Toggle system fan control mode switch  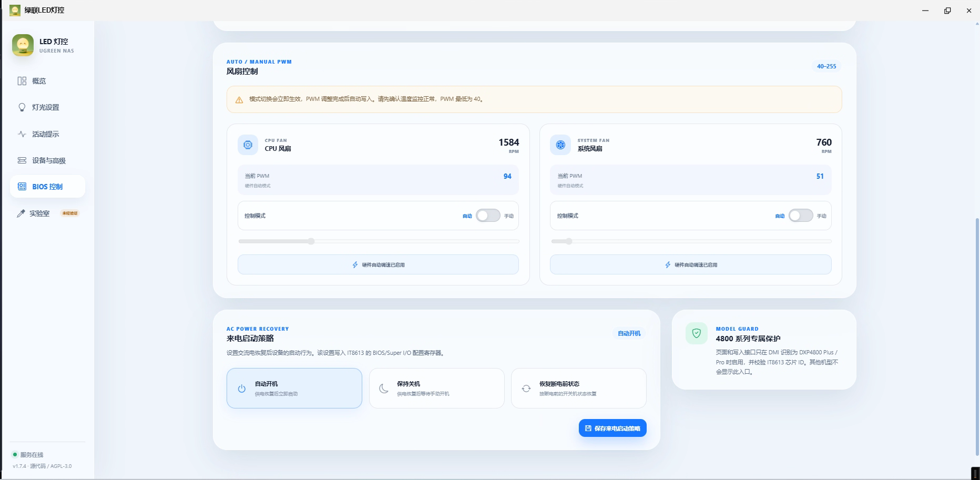801,216
